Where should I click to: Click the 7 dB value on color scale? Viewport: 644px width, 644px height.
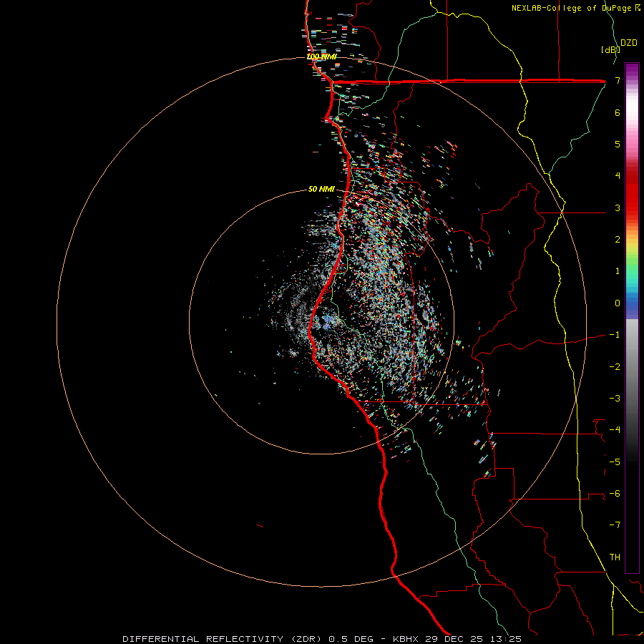pos(618,80)
